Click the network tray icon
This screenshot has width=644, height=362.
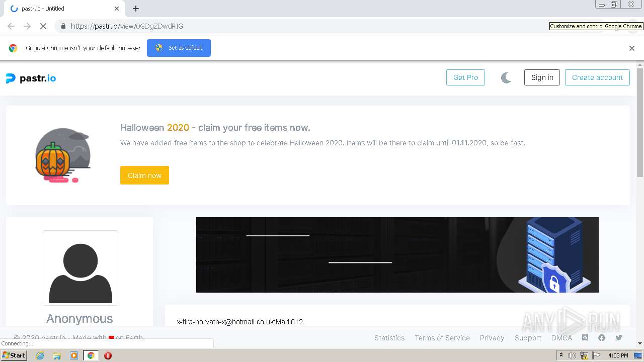584,355
